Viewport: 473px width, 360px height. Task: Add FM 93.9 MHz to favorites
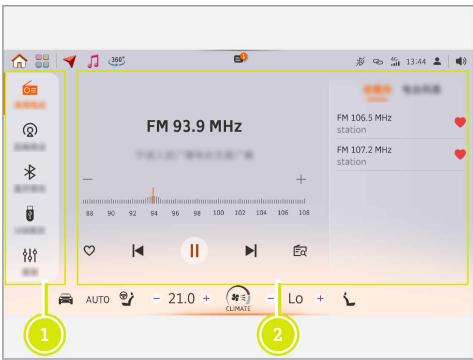[x=89, y=250]
